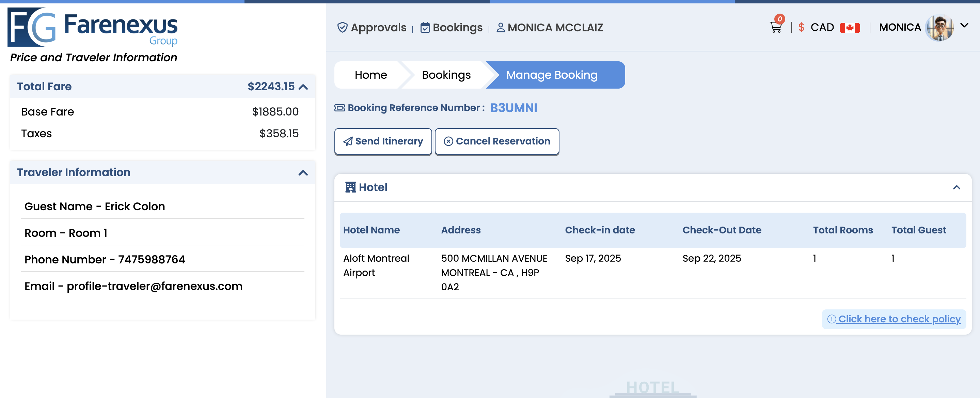The image size is (980, 398).
Task: Click booking reference B3UMNI
Action: click(513, 108)
